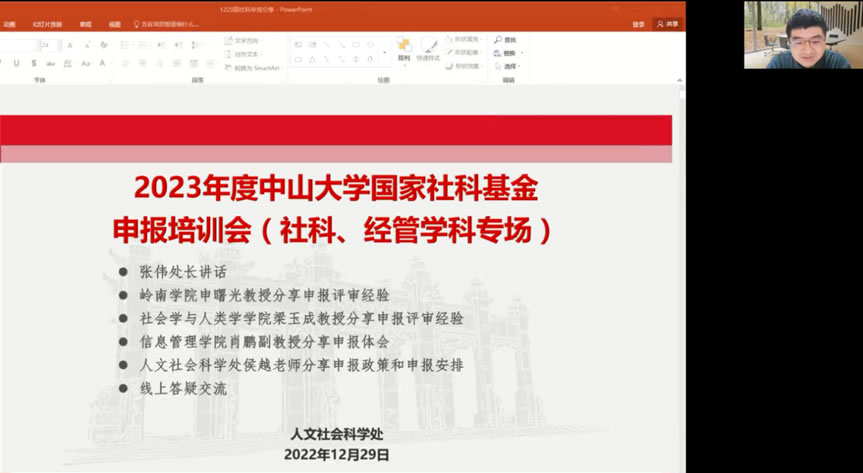Toggle underline formatting (U)

pyautogui.click(x=16, y=63)
